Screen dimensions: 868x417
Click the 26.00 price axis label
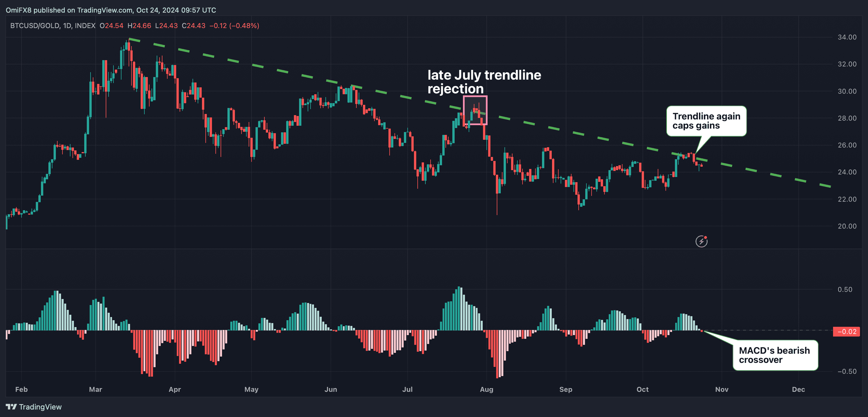(x=847, y=145)
